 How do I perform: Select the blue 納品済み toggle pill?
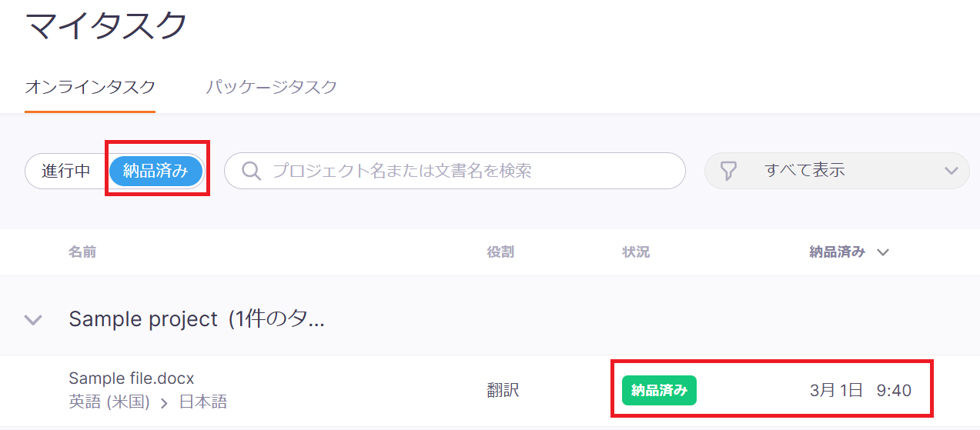156,171
